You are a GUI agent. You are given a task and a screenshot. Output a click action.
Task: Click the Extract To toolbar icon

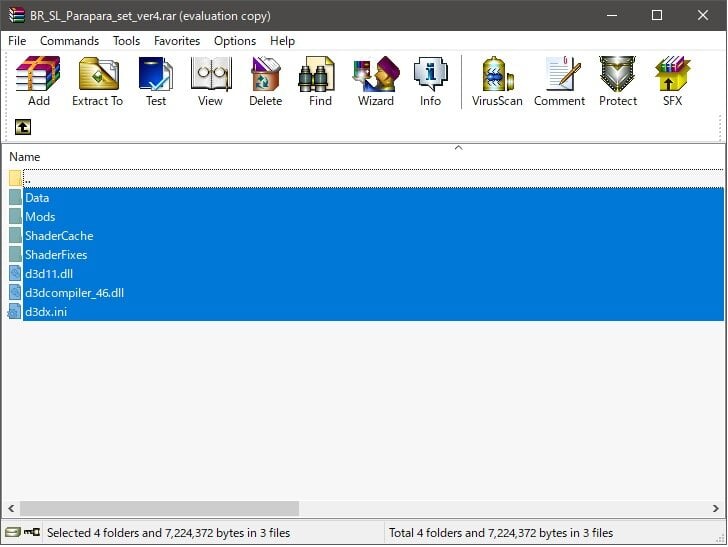click(98, 82)
